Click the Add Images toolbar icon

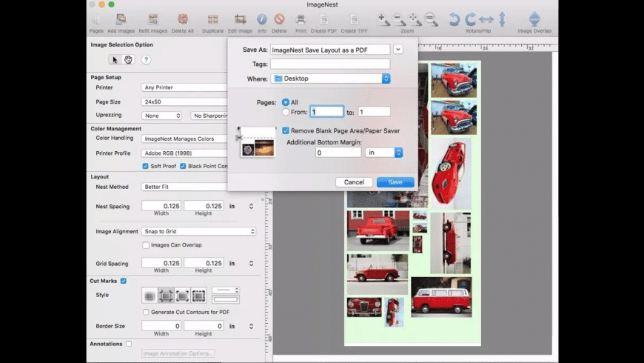coord(121,19)
